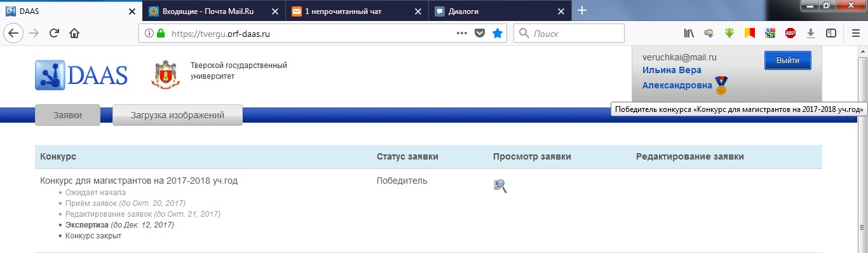Open the page actions three-dots menu
Viewport: 868px width, 253px height.
coord(462,34)
